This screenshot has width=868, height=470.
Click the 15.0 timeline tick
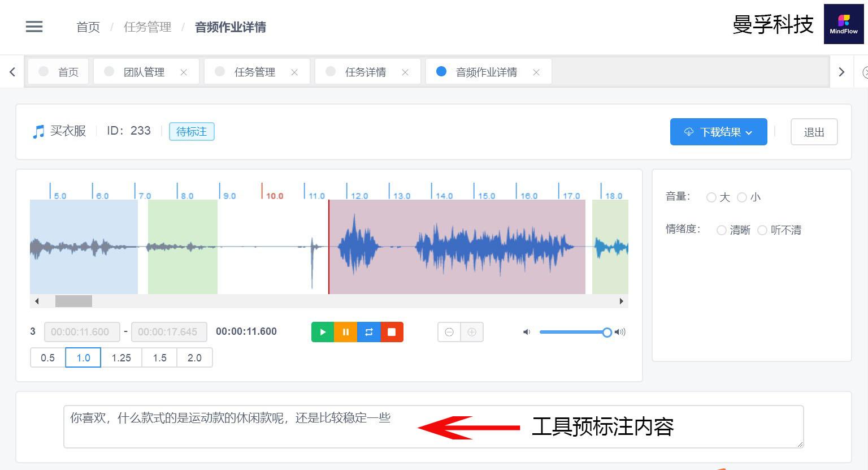click(x=485, y=192)
